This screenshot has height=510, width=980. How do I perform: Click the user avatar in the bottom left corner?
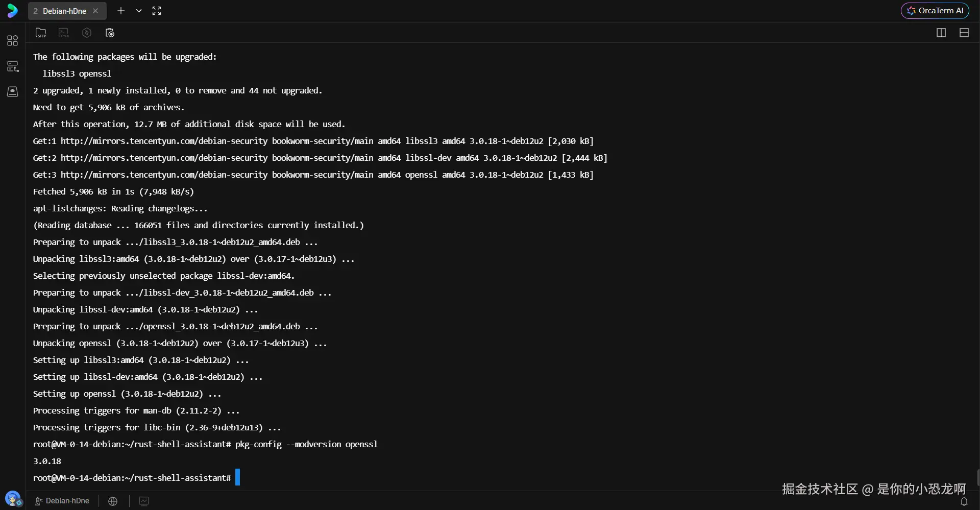point(13,499)
